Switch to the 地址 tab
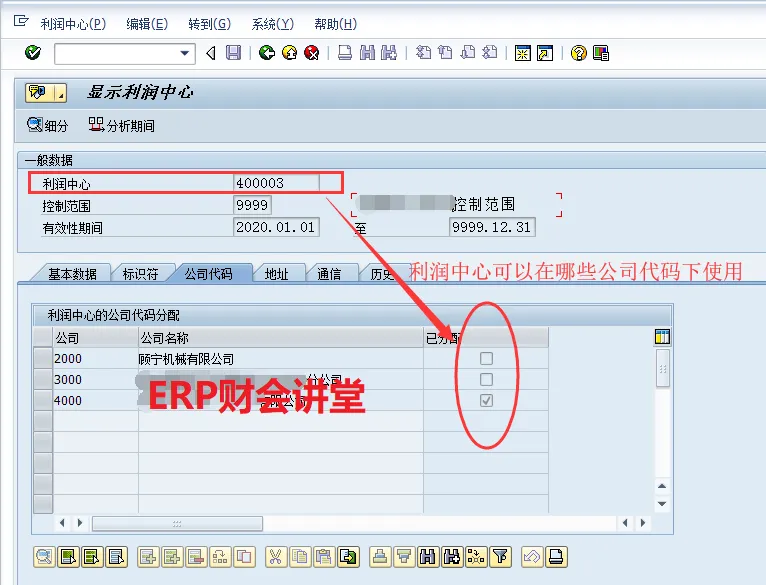 click(x=277, y=274)
